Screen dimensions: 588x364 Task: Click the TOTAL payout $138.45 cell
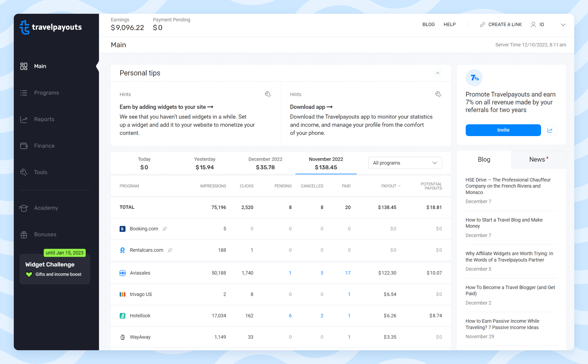[x=387, y=207]
